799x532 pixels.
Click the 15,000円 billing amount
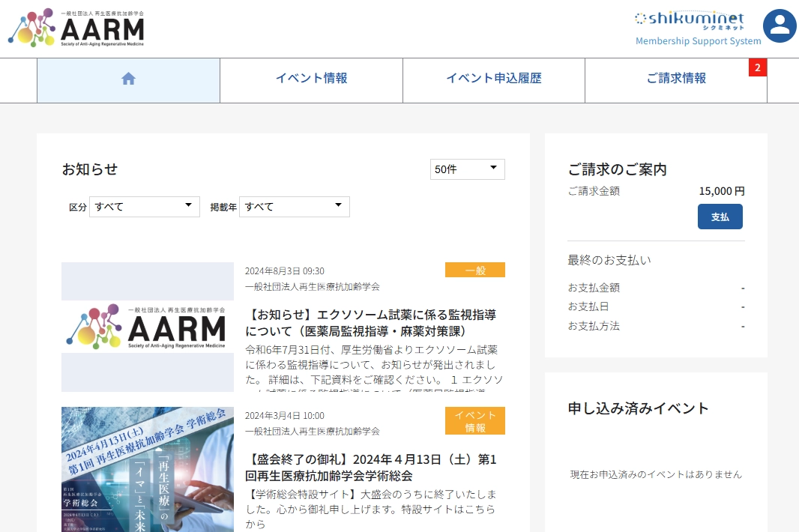tap(721, 191)
